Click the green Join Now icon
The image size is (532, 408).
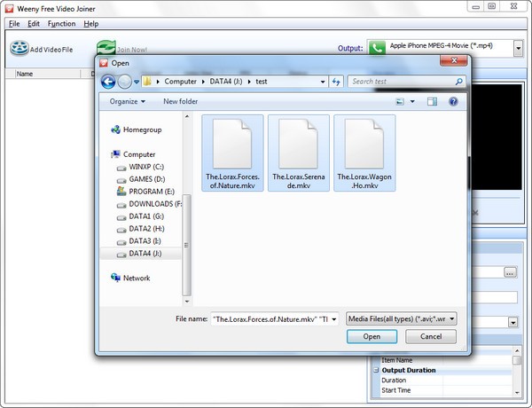pos(106,47)
